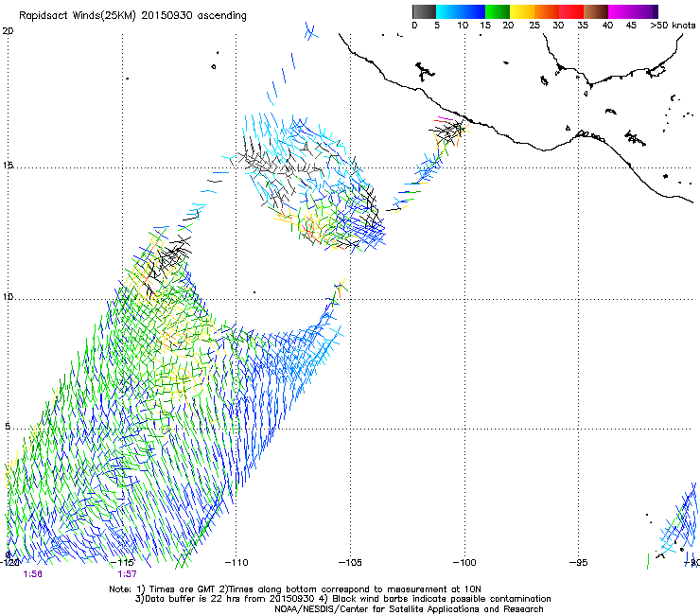Click the magenta 40-50 knots legend swatch
This screenshot has width=700, height=615.
[633, 11]
